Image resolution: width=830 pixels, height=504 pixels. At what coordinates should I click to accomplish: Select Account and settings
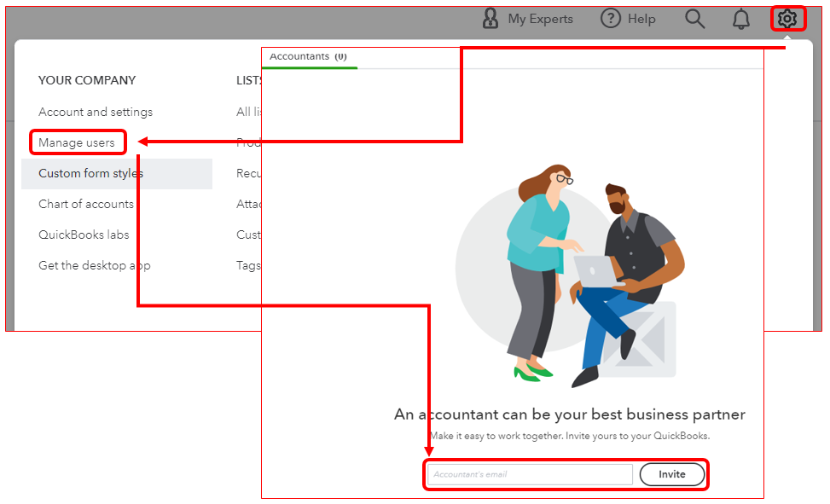point(96,112)
